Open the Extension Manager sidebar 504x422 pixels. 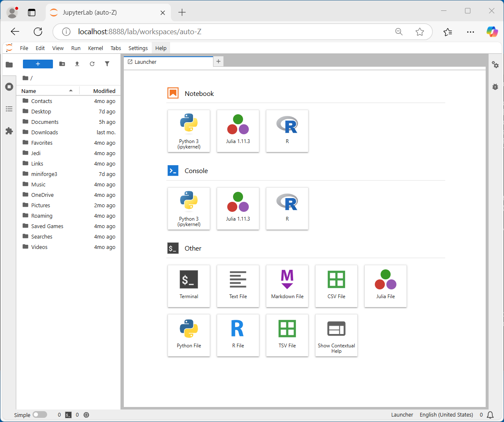pos(9,131)
